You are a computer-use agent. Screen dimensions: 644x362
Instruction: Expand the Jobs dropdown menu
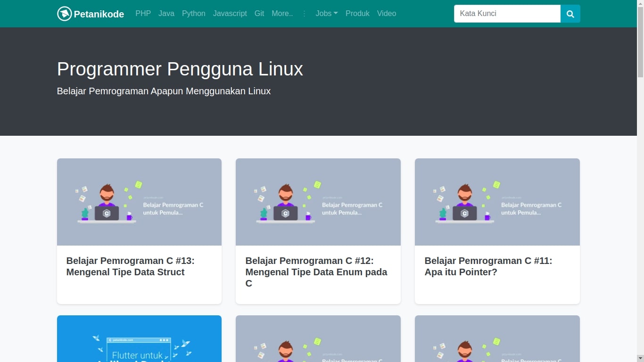[x=327, y=14]
